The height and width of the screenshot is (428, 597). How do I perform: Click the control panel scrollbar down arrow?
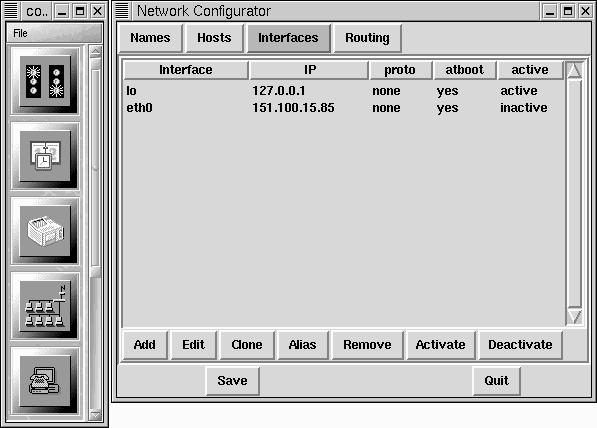pos(96,415)
